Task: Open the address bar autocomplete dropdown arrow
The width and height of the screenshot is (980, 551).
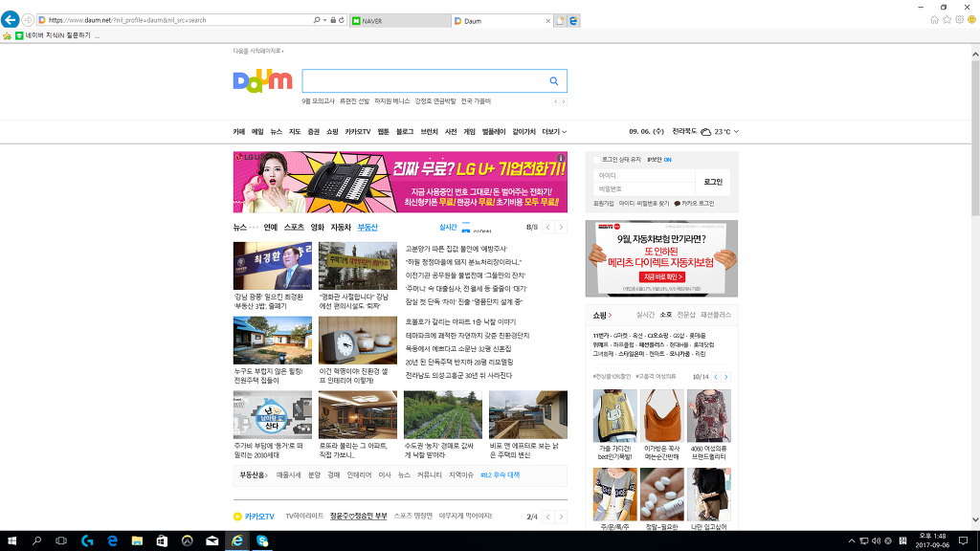Action: (325, 21)
